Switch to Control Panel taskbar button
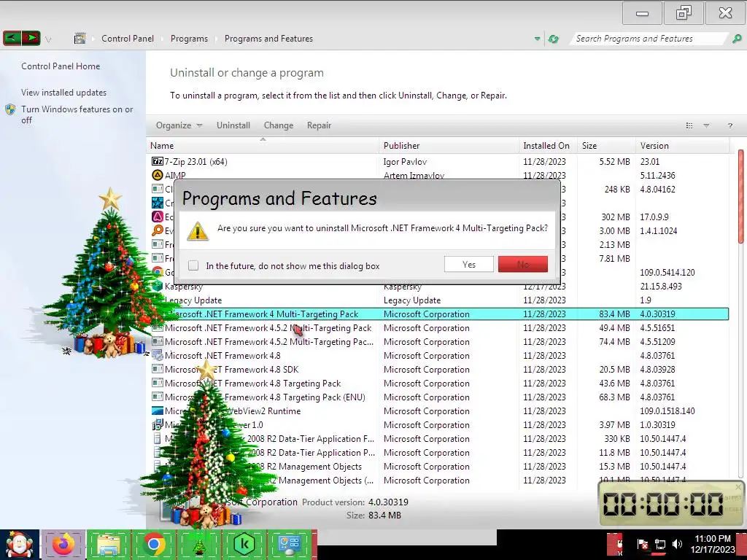 tap(290, 544)
